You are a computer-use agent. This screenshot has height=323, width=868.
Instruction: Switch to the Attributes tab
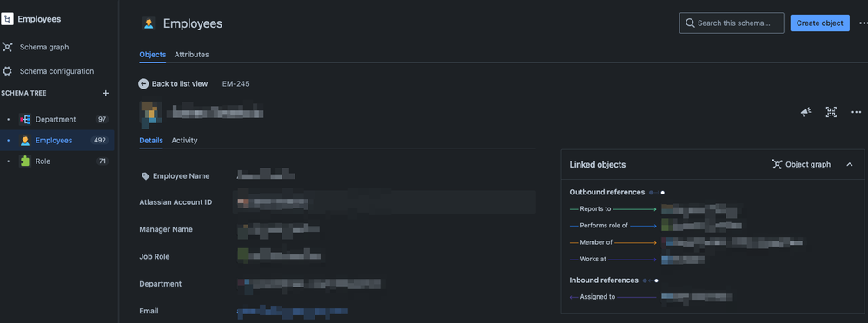[x=191, y=54]
